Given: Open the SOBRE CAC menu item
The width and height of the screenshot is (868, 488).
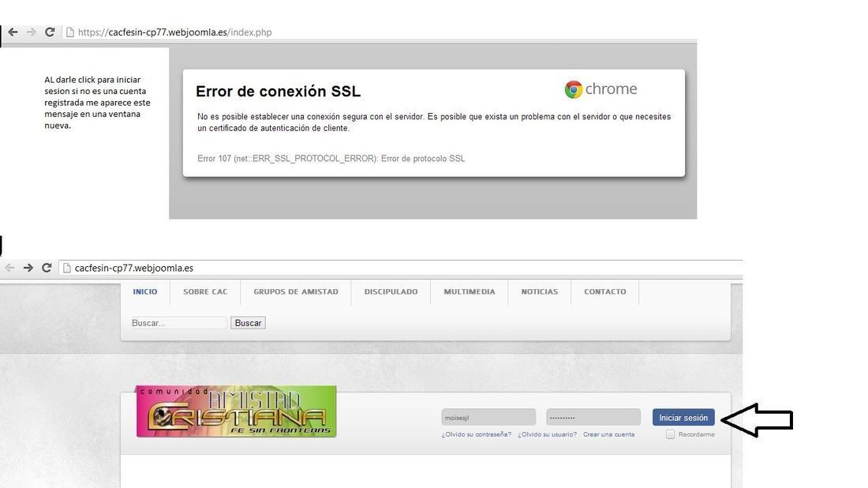Looking at the screenshot, I should tap(205, 291).
